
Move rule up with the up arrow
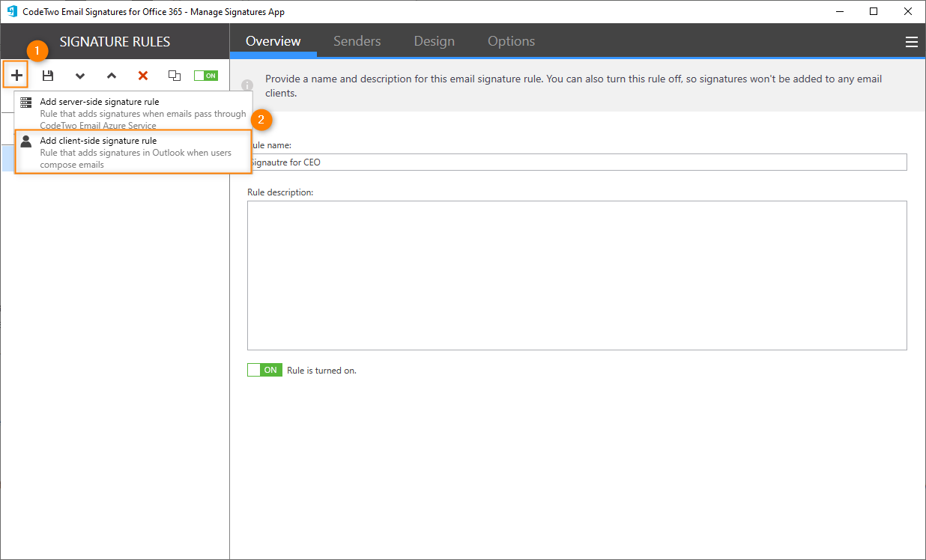(x=112, y=76)
